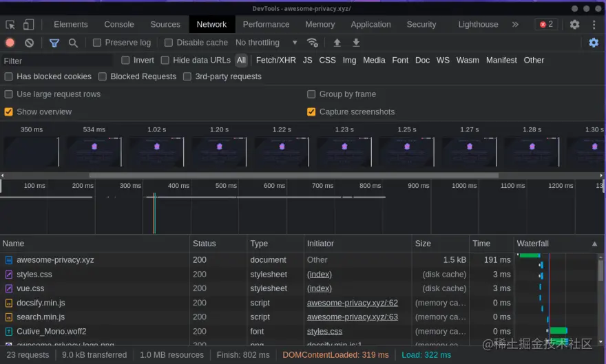Filter requests by JS type
Viewport: 606px width, 364px height.
(x=307, y=61)
